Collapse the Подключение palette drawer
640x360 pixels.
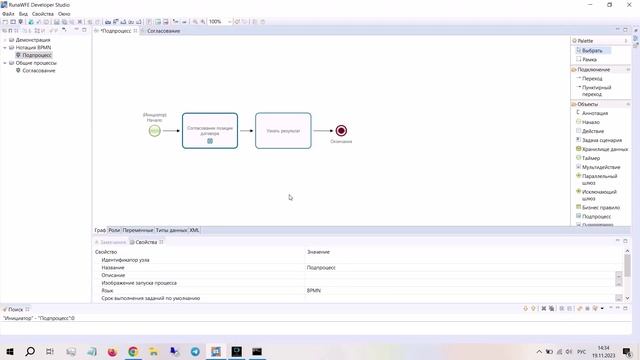628,70
